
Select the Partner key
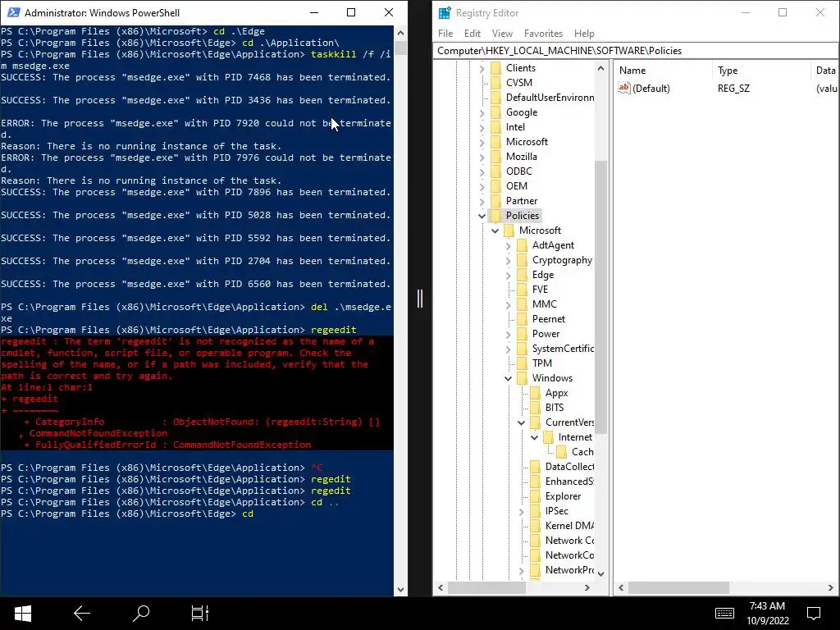(x=521, y=201)
